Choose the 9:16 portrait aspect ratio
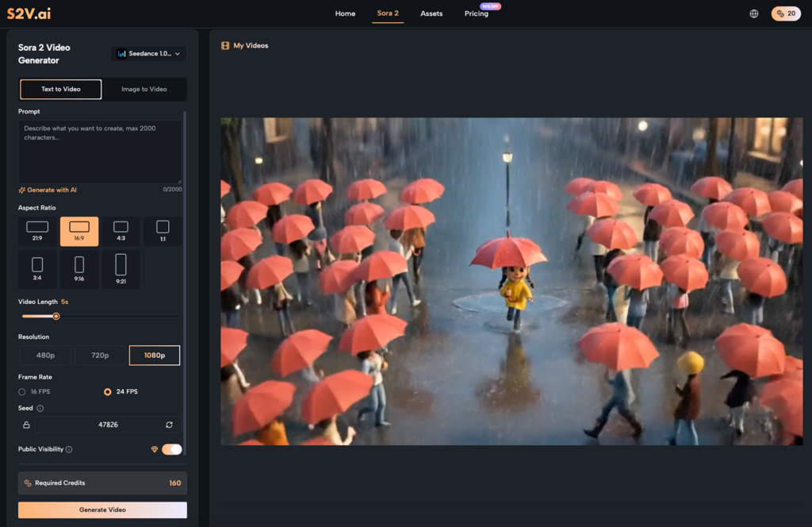Viewport: 812px width, 527px height. [x=79, y=269]
